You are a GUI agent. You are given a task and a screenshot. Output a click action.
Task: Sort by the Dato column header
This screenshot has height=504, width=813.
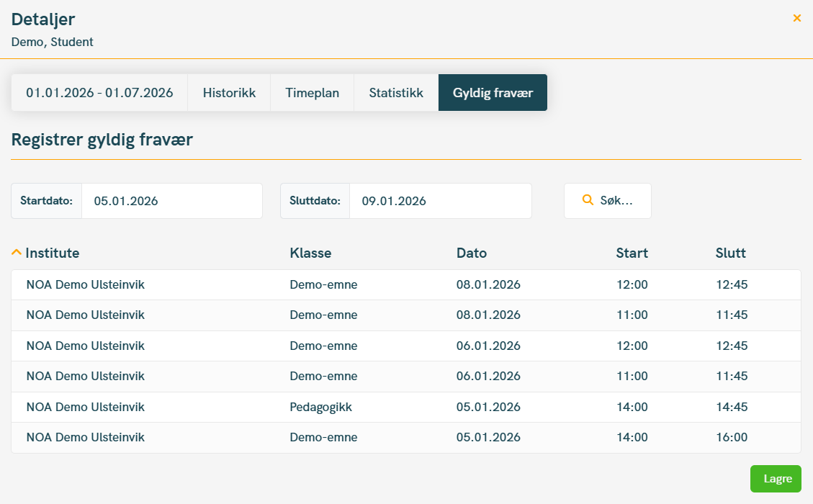(472, 253)
